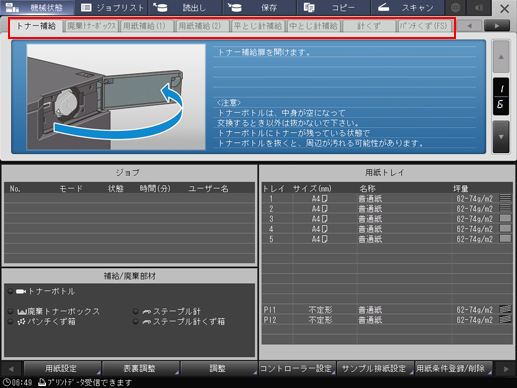Click the 時間(分) column header in job list

coord(155,189)
